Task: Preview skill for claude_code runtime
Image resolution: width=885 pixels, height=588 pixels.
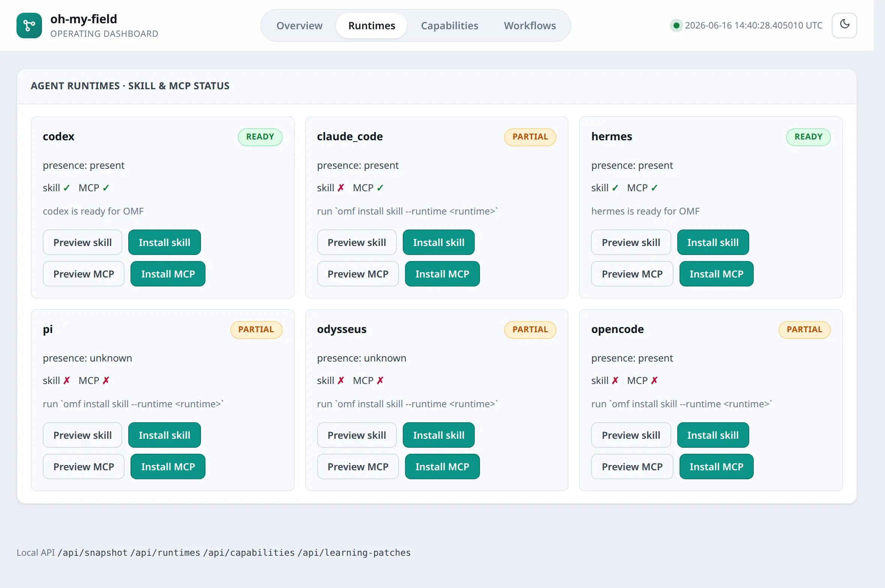Action: 357,242
